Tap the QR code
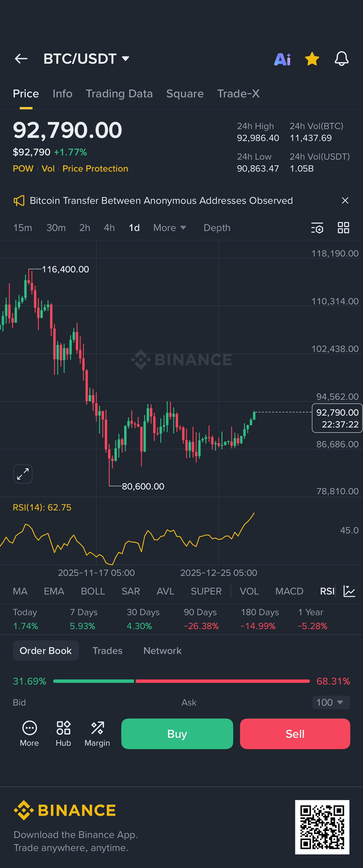 click(322, 827)
